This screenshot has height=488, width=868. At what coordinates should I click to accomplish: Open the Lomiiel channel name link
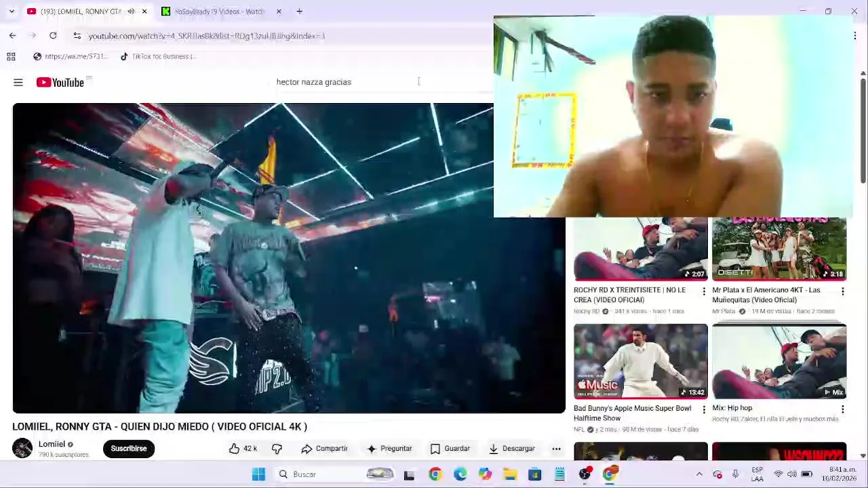tap(52, 444)
